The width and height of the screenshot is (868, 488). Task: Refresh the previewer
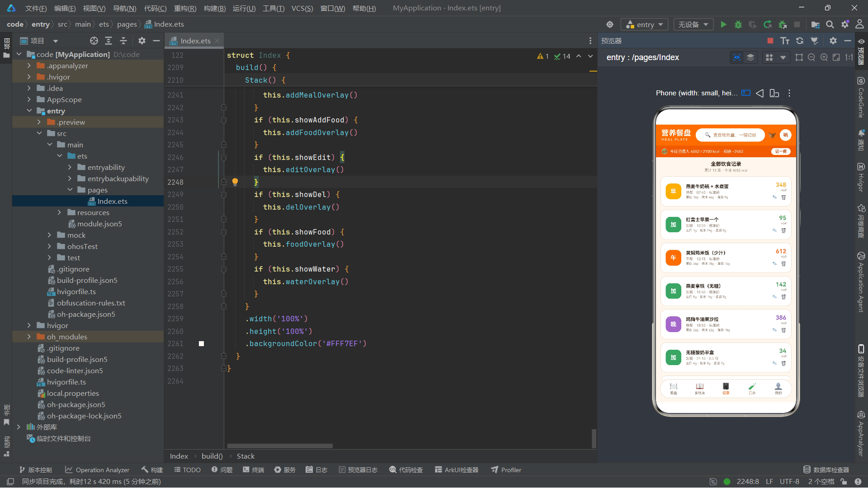tap(800, 41)
